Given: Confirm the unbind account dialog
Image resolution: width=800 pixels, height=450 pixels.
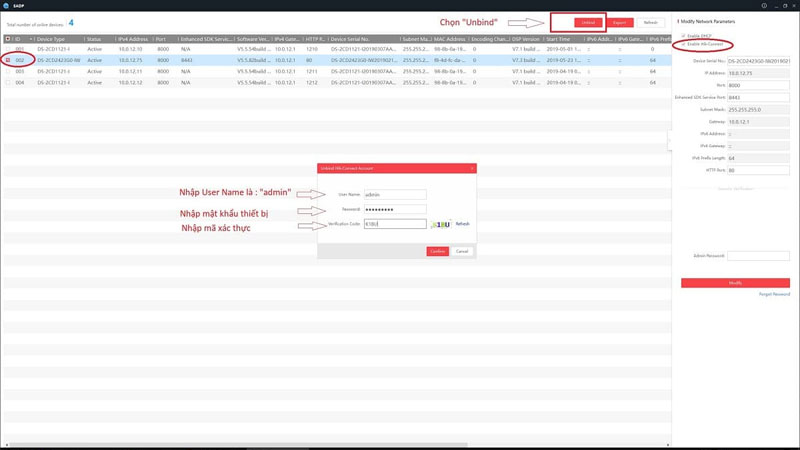Looking at the screenshot, I should (437, 251).
